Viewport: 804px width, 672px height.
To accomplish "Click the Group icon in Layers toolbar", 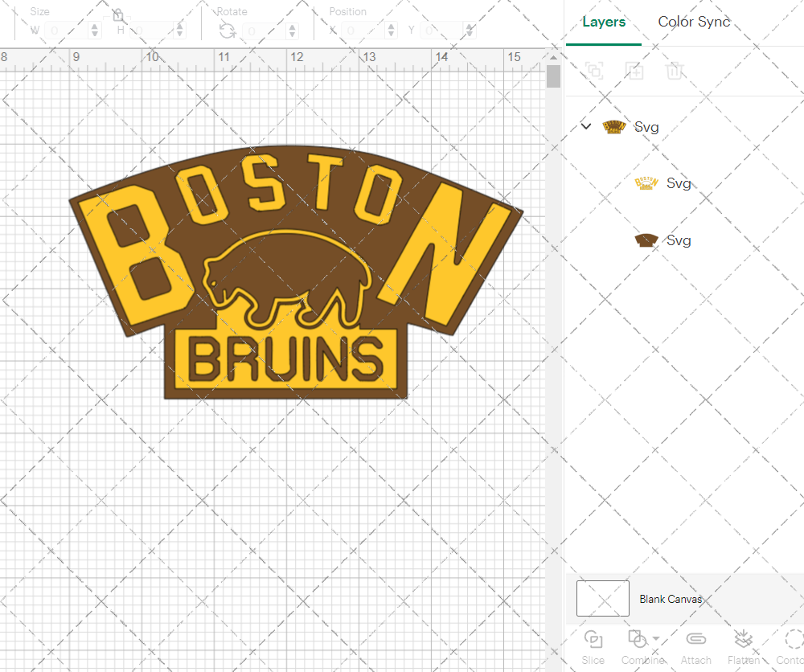I will [x=594, y=71].
